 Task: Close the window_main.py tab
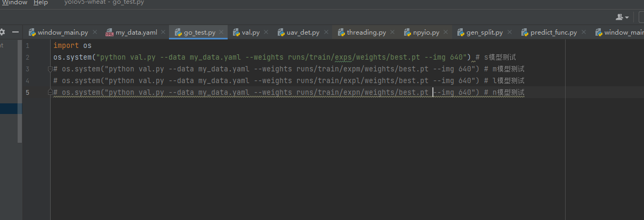pyautogui.click(x=94, y=32)
